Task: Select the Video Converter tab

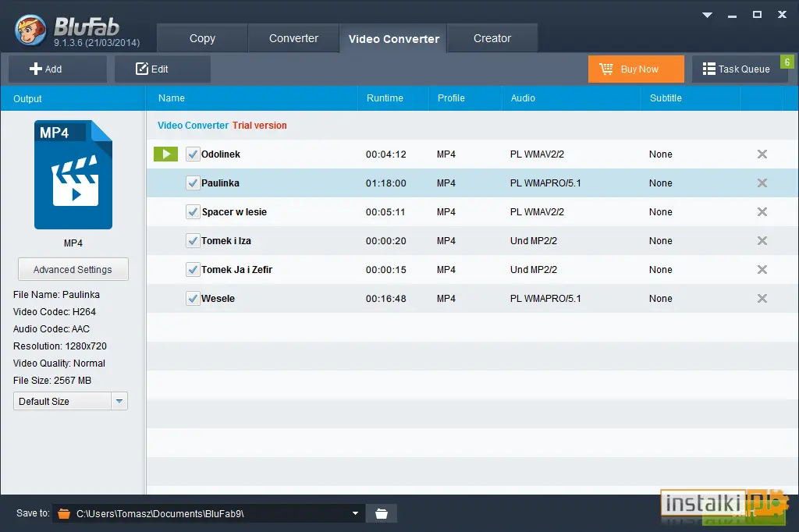Action: (393, 39)
